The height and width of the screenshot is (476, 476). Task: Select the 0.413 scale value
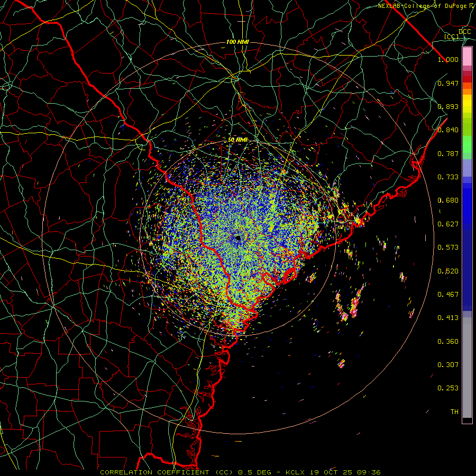[x=448, y=318]
